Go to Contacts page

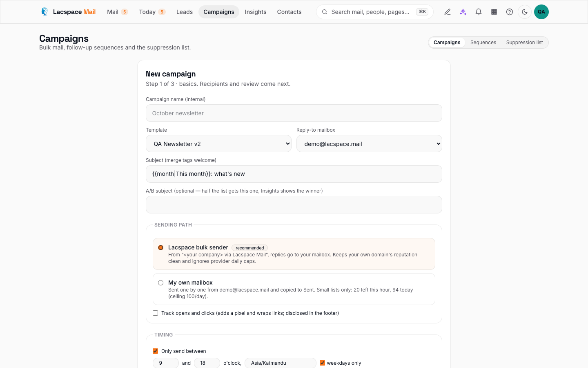[x=289, y=12]
